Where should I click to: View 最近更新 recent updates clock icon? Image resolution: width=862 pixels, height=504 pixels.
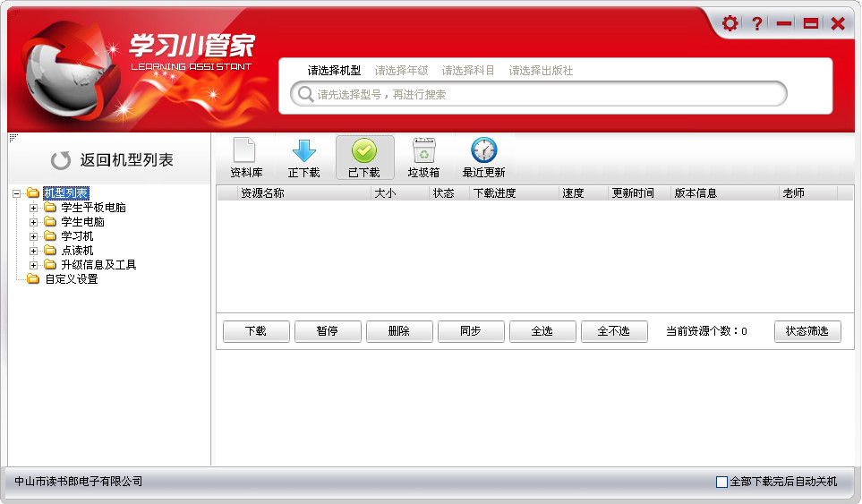(483, 151)
